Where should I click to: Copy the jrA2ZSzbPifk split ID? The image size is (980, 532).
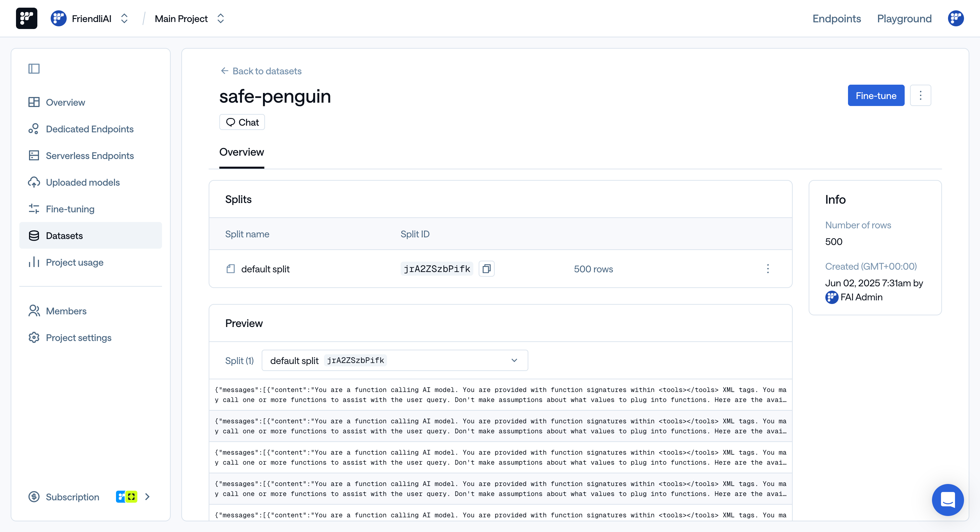tap(487, 269)
